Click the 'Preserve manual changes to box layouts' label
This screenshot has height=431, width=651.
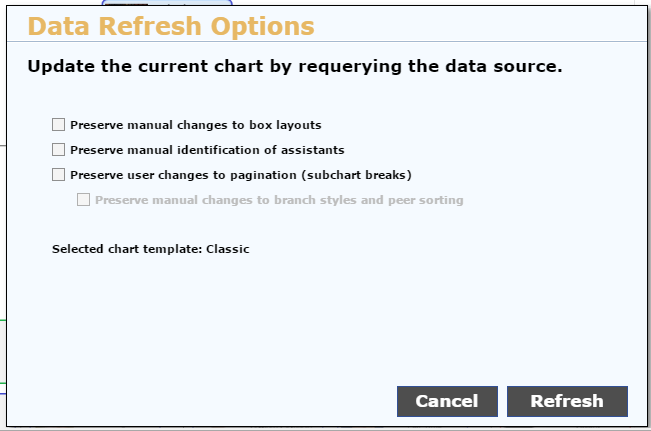tap(195, 125)
